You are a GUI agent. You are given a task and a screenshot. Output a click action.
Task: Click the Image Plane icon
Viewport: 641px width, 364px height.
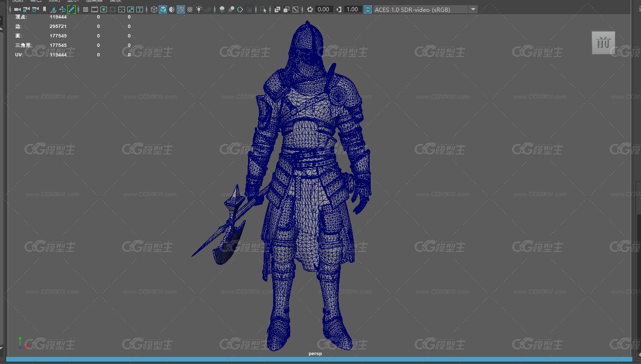(x=53, y=9)
